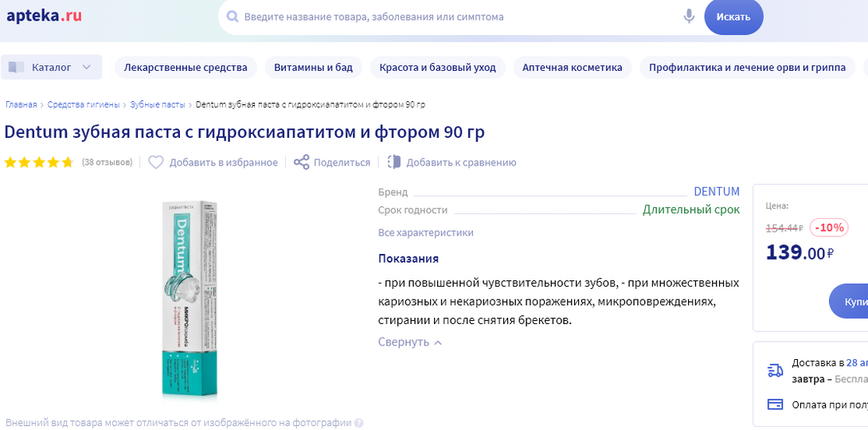Click Добавить к сравнению text
Screen dimensions: 868x430
[x=461, y=162]
